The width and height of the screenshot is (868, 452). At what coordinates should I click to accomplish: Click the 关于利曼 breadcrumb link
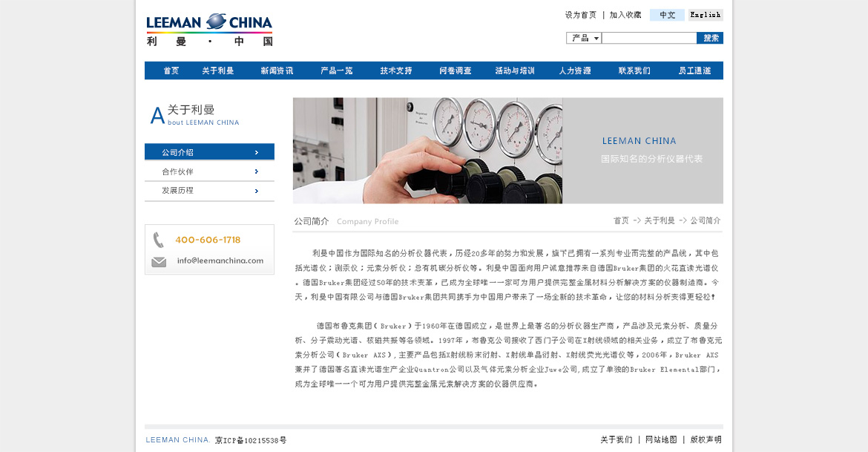660,220
